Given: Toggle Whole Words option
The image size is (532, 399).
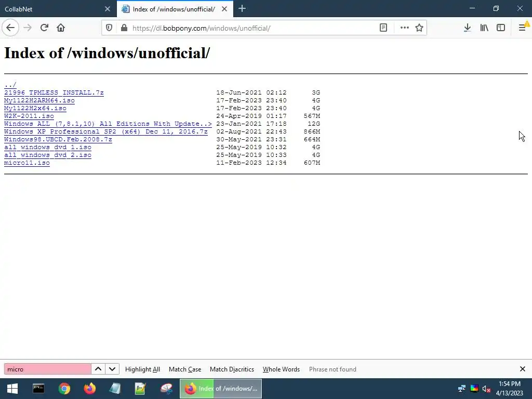Looking at the screenshot, I should coord(281,369).
